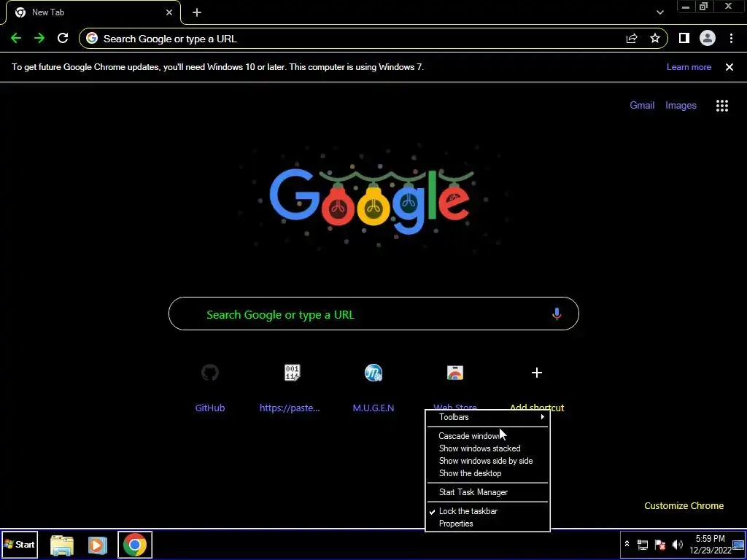The width and height of the screenshot is (747, 560).
Task: Choose Show windows stacked
Action: pos(487,448)
